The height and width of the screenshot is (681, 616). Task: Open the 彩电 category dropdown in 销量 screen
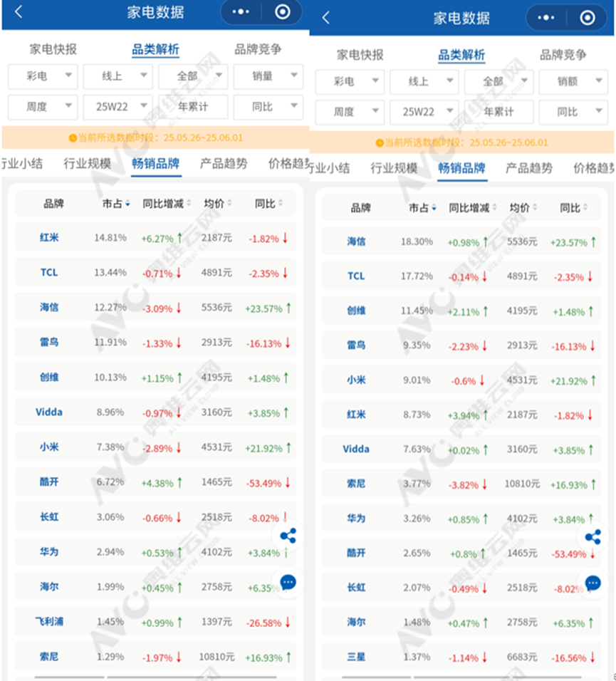(x=43, y=76)
